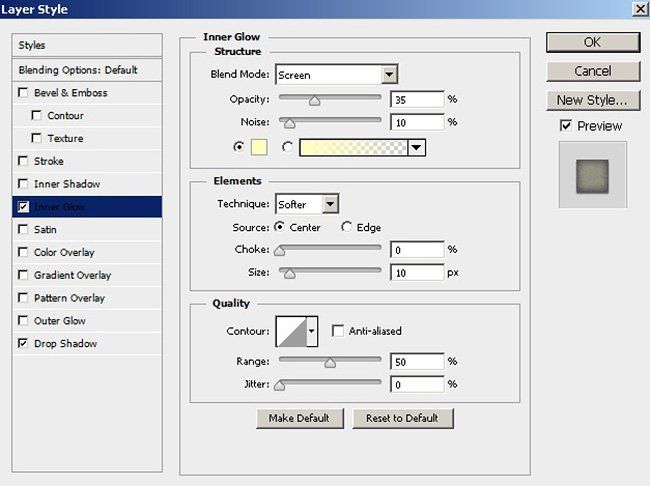Screen dimensions: 650x486
Task: Enable the Bevel & Emboss checkbox
Action: [x=23, y=92]
